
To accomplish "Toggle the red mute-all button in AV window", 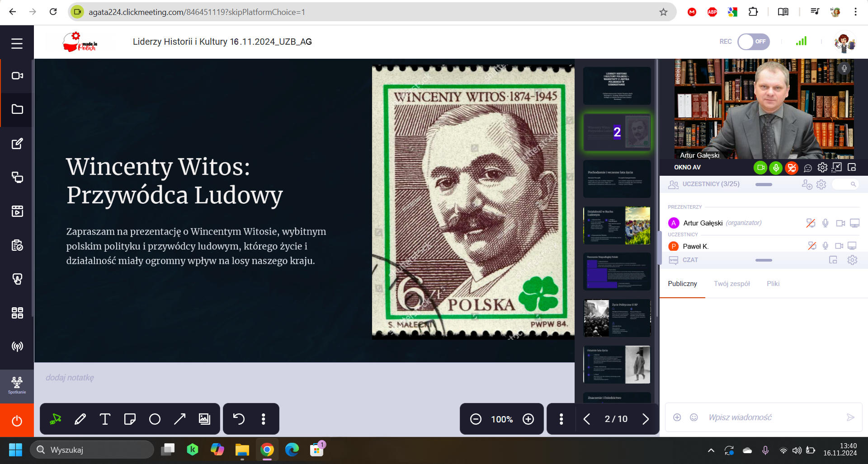I will [x=792, y=168].
